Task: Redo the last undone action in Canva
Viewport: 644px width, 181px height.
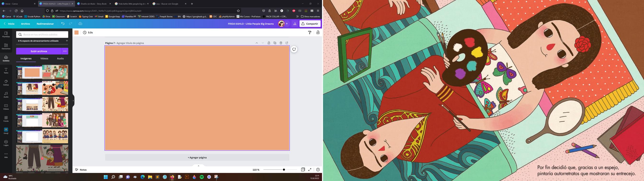Action: (x=71, y=24)
